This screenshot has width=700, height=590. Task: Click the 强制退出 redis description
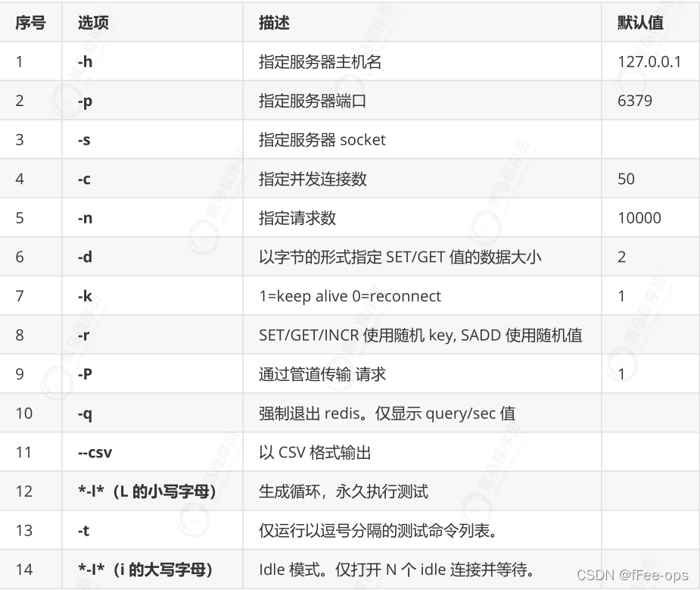tap(387, 413)
